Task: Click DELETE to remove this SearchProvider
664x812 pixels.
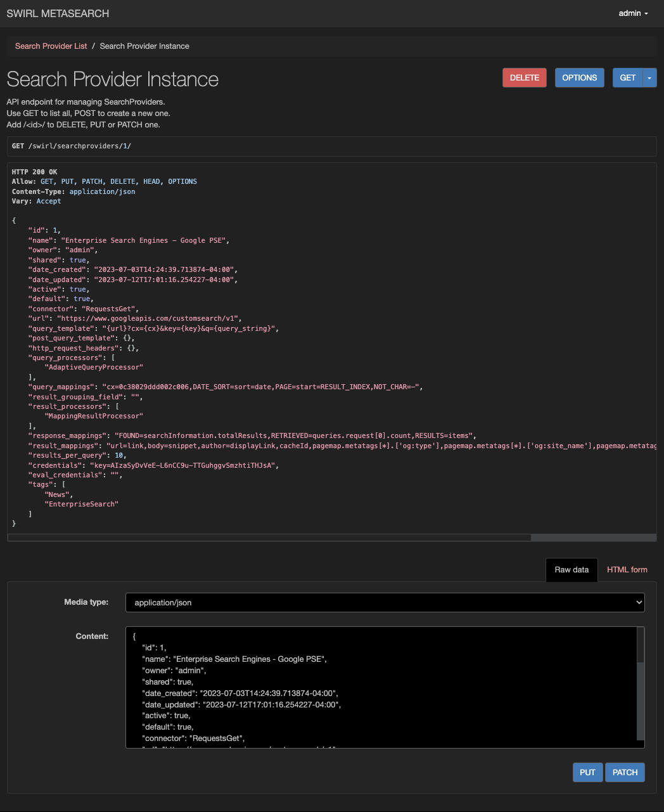Action: pyautogui.click(x=524, y=77)
